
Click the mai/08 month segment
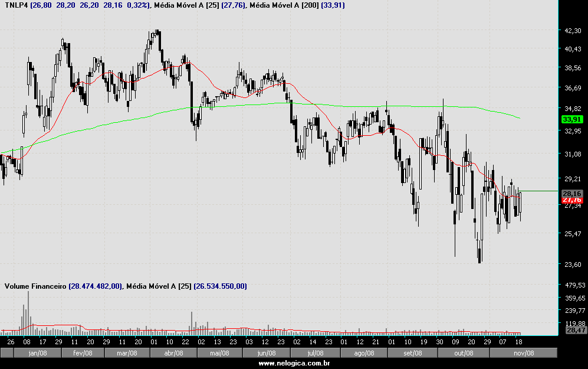point(220,353)
